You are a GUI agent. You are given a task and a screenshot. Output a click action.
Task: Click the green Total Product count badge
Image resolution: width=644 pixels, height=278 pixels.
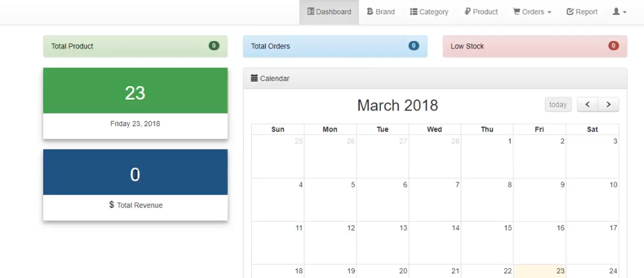tap(214, 46)
